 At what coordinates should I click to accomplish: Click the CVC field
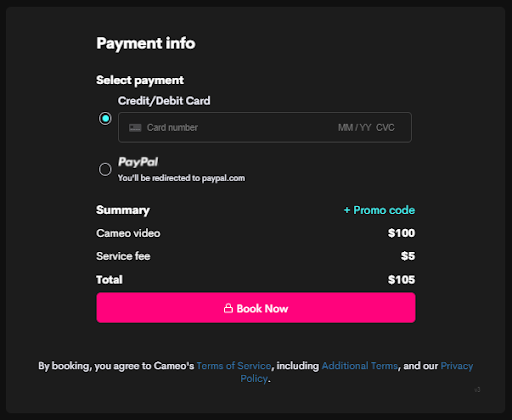(385, 128)
